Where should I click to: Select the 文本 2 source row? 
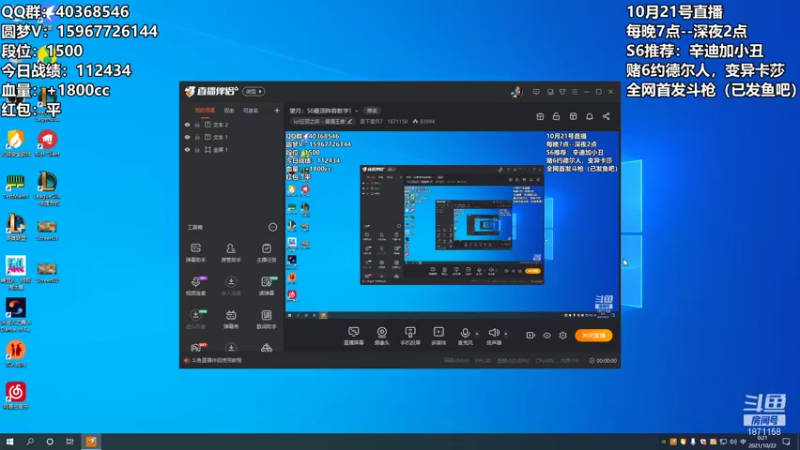click(x=232, y=124)
